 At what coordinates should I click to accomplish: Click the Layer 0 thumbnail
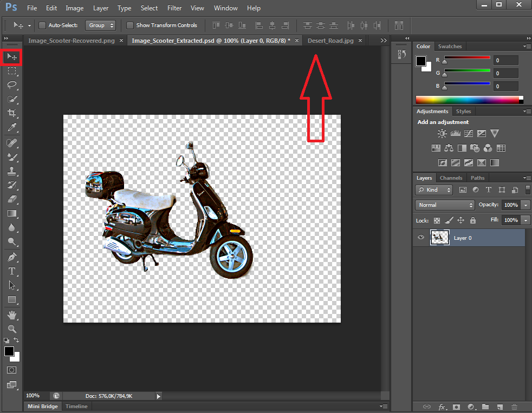click(x=439, y=238)
